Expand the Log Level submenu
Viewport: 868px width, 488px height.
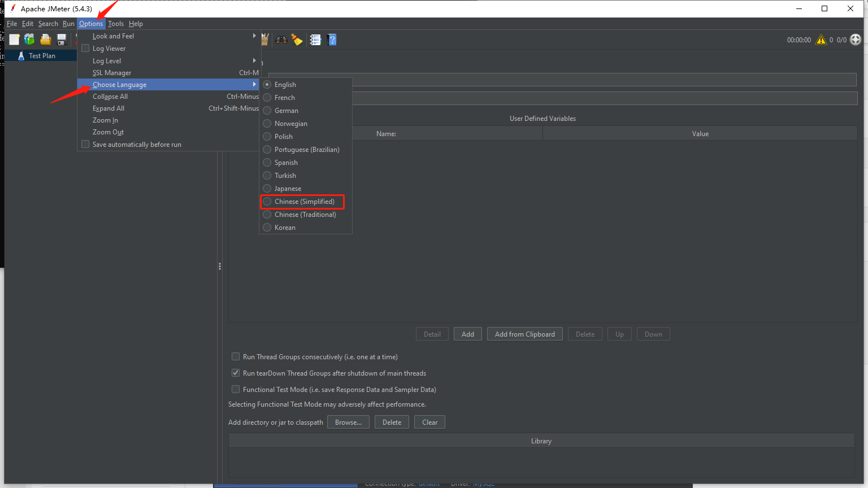[x=169, y=61]
